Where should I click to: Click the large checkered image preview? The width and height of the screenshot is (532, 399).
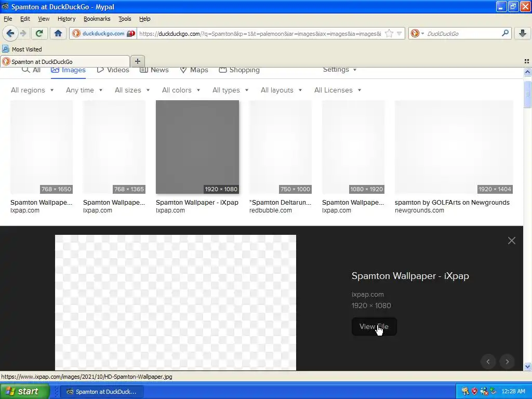point(176,302)
